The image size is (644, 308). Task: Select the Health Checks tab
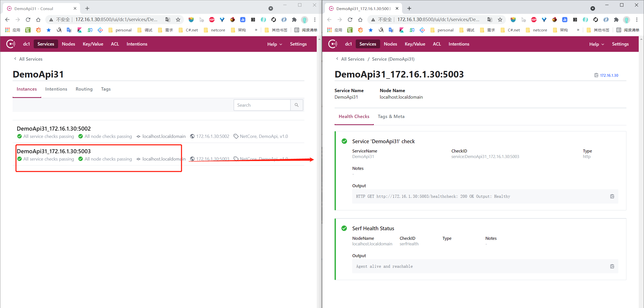[x=354, y=117]
